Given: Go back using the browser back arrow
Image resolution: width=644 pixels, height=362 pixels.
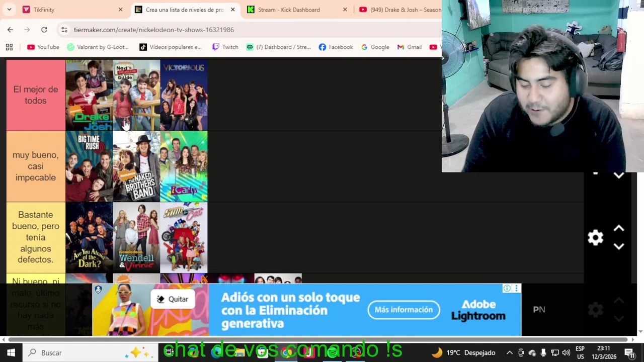Looking at the screenshot, I should [x=10, y=30].
